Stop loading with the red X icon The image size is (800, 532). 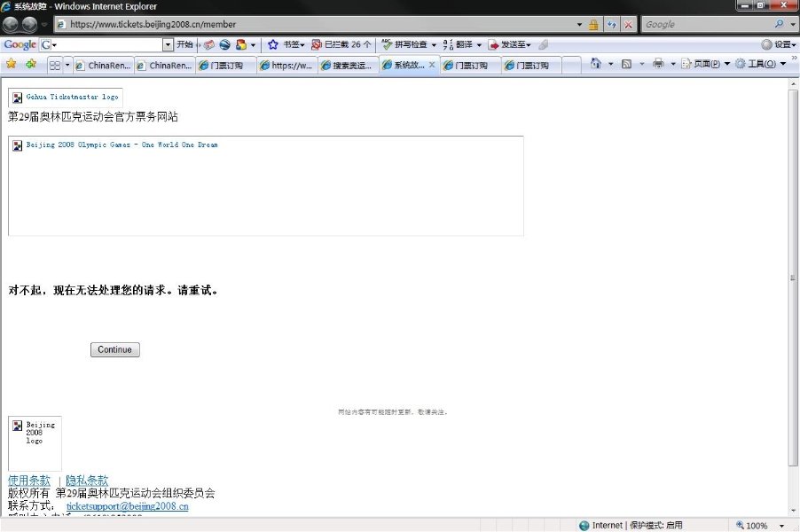(628, 24)
